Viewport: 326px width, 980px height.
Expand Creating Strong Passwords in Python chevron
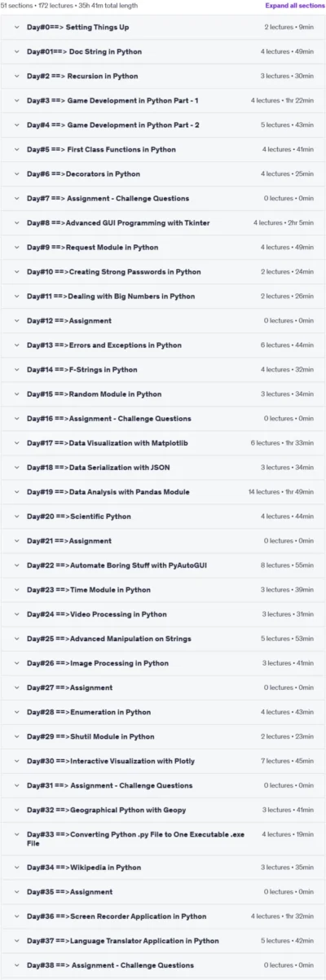point(16,271)
